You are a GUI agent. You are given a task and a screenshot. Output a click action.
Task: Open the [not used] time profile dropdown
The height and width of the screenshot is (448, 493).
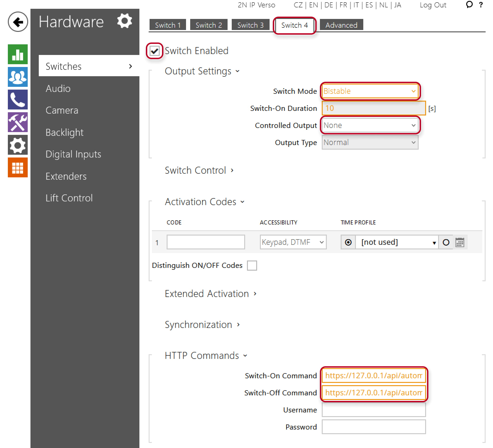397,242
